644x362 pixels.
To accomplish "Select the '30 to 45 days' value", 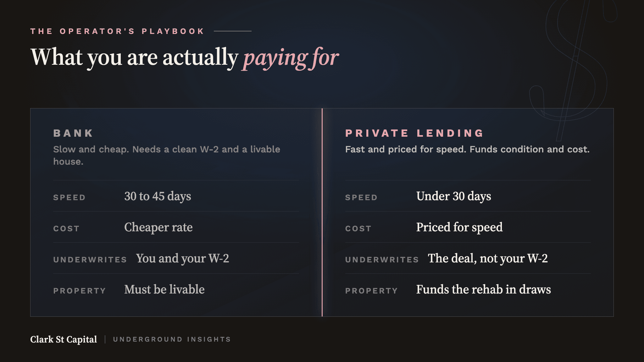I will click(x=158, y=196).
